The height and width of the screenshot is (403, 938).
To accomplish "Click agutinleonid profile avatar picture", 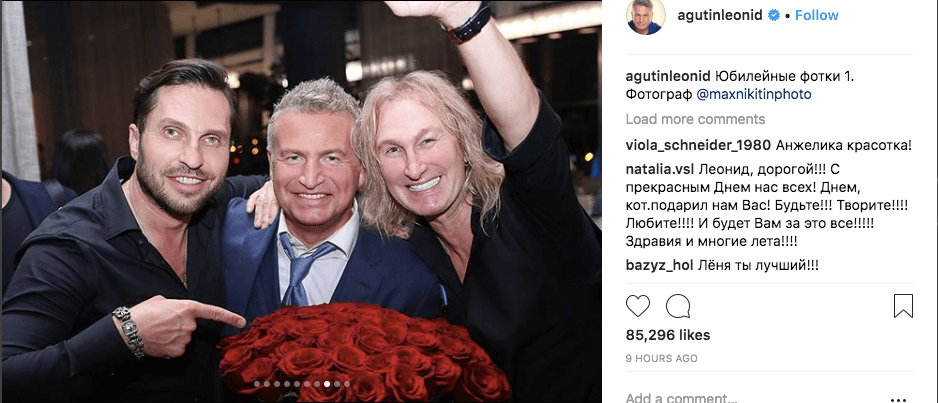I will [x=645, y=16].
